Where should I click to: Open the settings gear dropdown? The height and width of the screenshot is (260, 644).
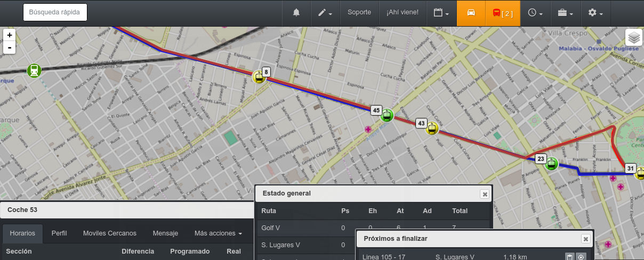click(x=595, y=13)
